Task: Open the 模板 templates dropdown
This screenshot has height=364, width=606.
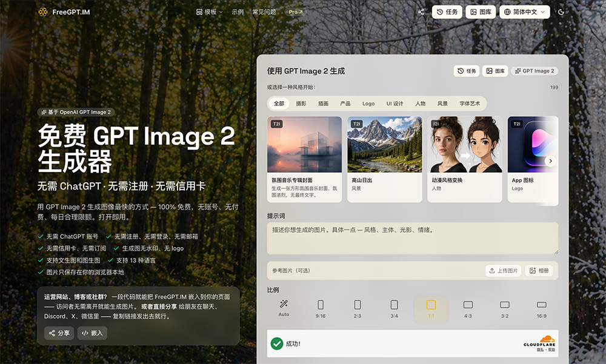Action: click(210, 12)
